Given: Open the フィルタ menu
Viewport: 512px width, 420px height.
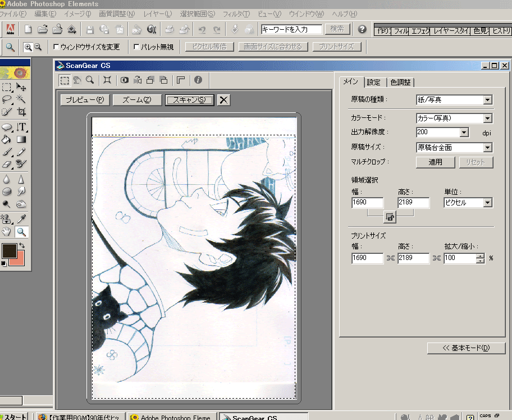Looking at the screenshot, I should [236, 14].
